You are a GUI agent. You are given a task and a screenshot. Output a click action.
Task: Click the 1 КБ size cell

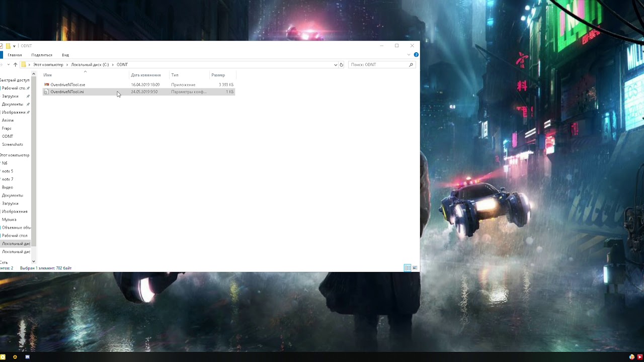(229, 92)
